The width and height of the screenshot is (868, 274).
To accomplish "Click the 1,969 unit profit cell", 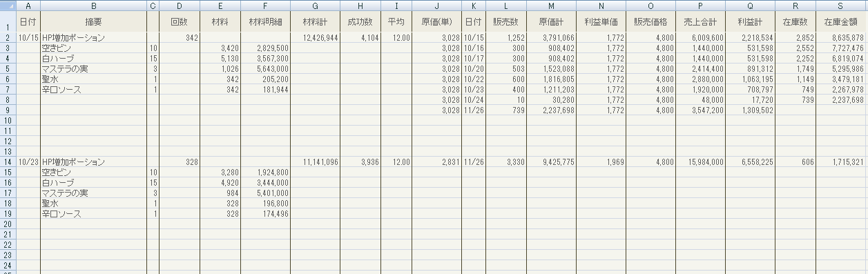I will click(x=601, y=162).
